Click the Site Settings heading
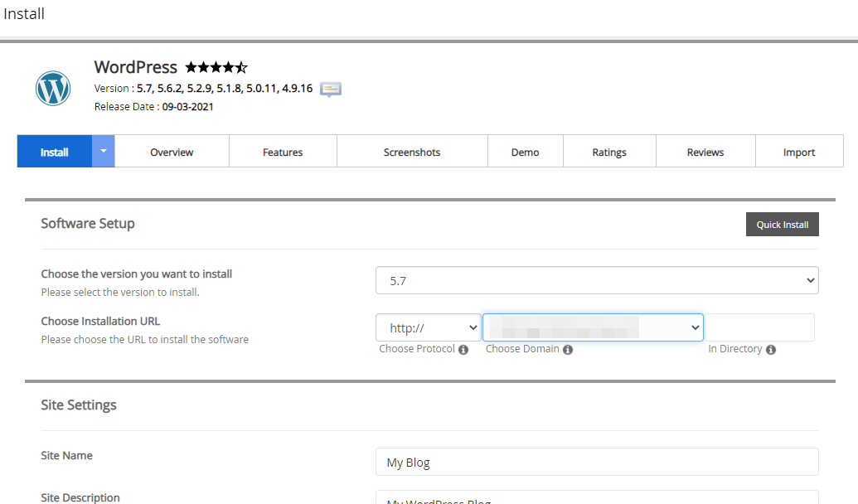Screen dimensions: 858x504 tap(79, 405)
